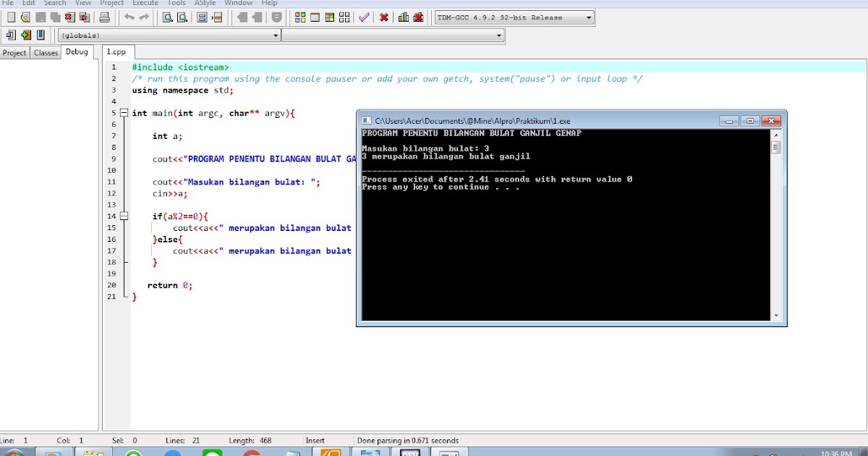Click the Goto Line toolbar icon

(216, 17)
